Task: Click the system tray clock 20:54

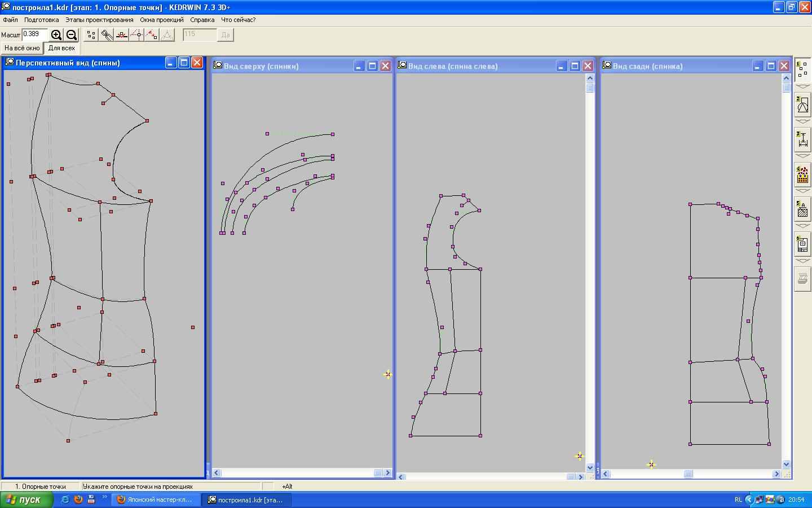Action: click(x=796, y=500)
